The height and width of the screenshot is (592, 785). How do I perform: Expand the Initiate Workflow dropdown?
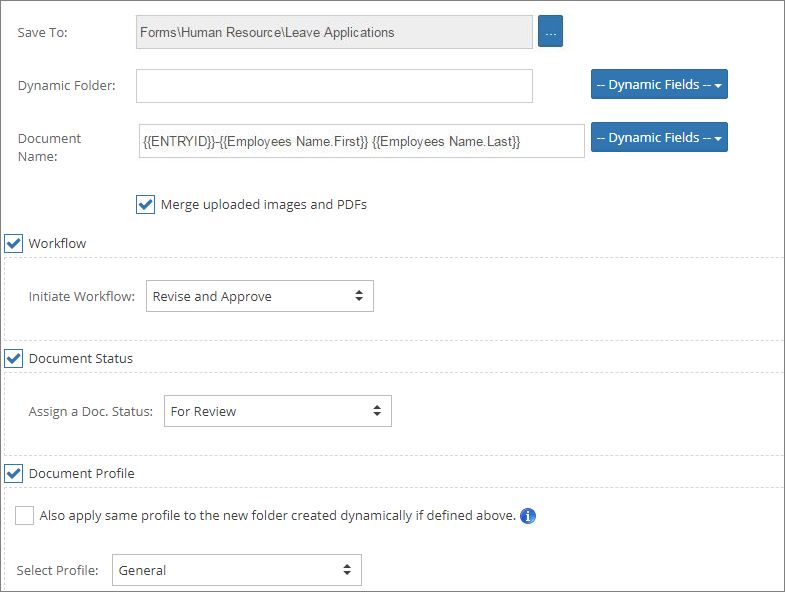[x=260, y=296]
